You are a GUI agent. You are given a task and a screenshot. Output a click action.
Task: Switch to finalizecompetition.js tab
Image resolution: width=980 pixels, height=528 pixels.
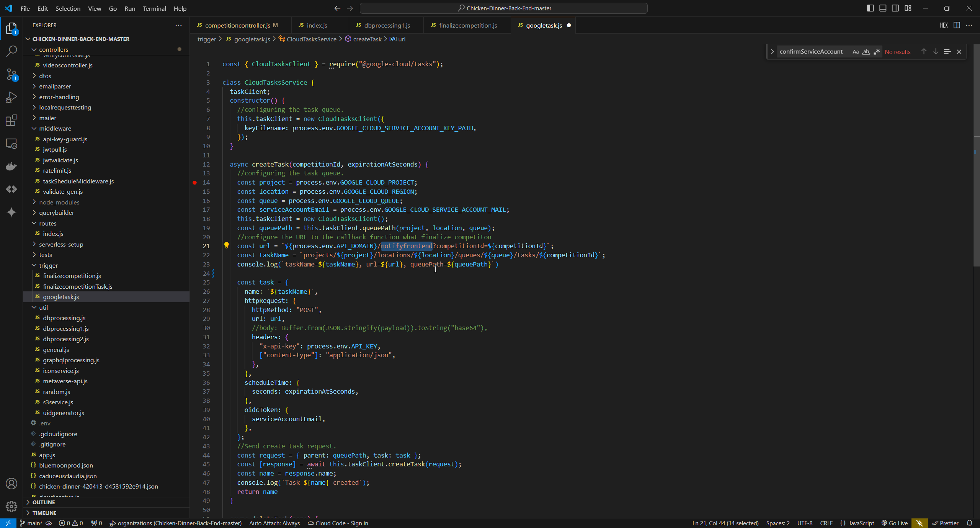(x=467, y=25)
